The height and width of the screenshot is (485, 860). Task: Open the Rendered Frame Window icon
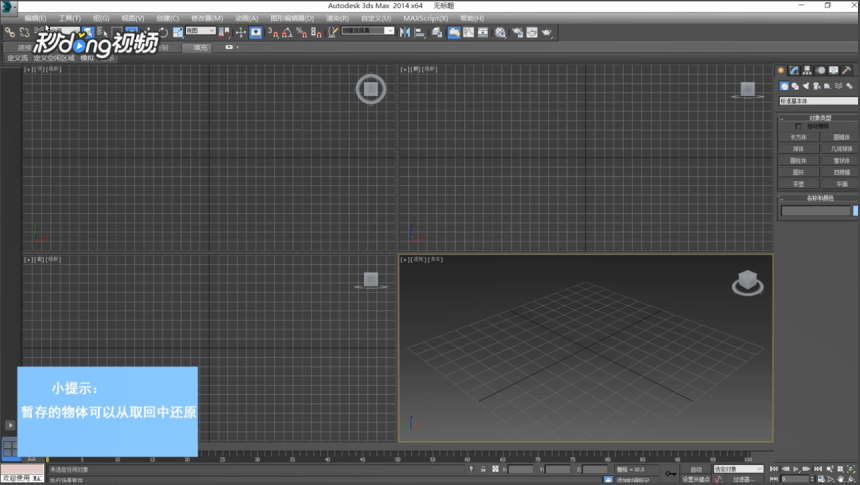[532, 32]
